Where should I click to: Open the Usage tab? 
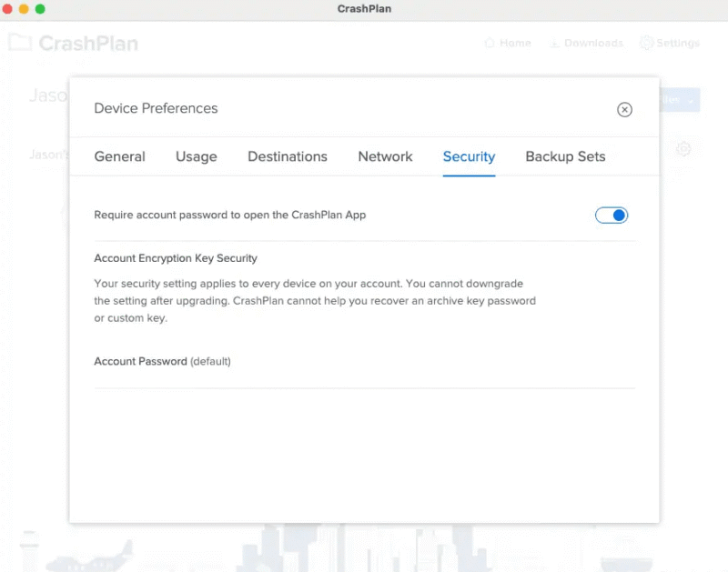click(196, 156)
